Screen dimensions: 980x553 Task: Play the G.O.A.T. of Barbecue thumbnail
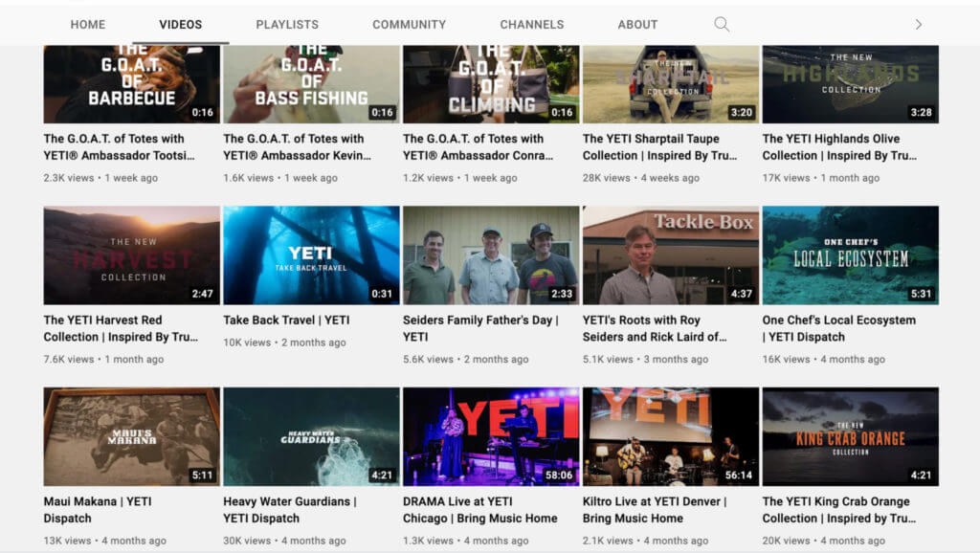[x=130, y=83]
